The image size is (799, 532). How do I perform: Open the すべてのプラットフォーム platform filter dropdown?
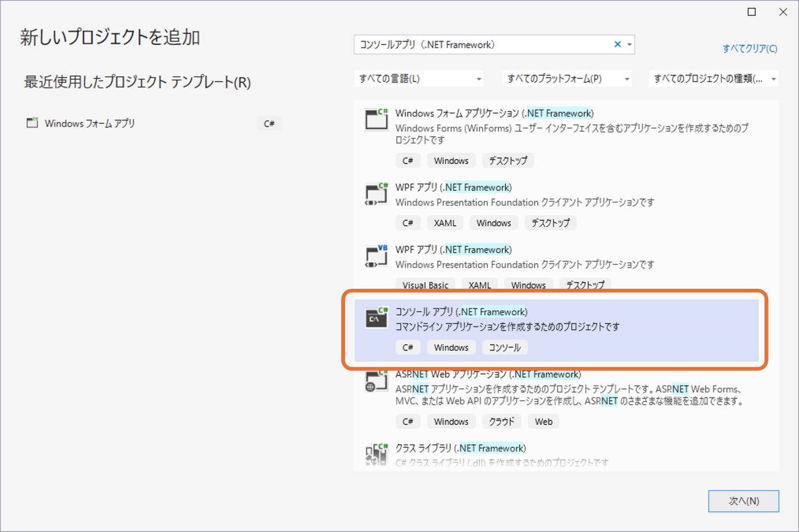[567, 78]
